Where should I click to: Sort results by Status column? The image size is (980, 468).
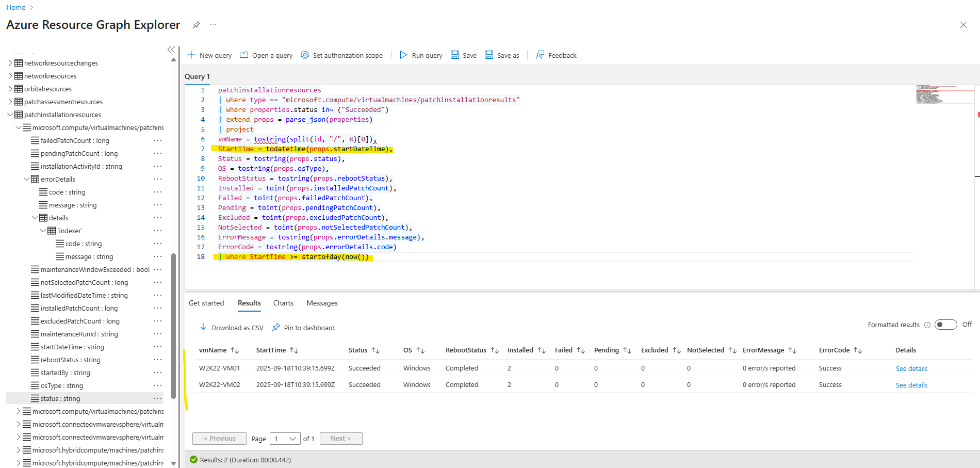375,350
